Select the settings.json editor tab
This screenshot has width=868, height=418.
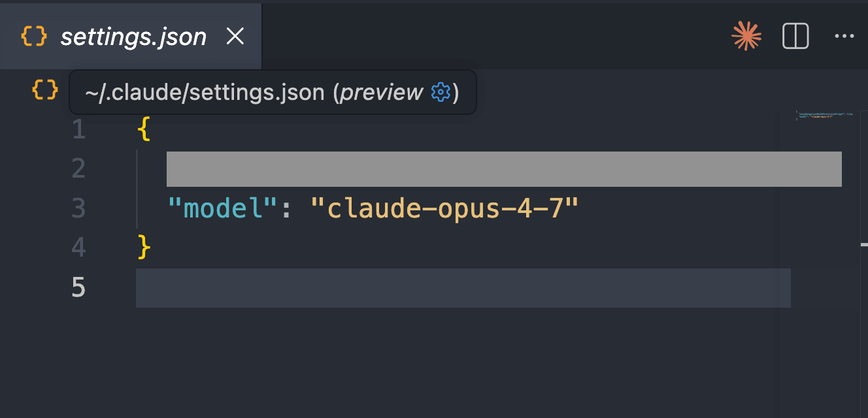(x=133, y=37)
